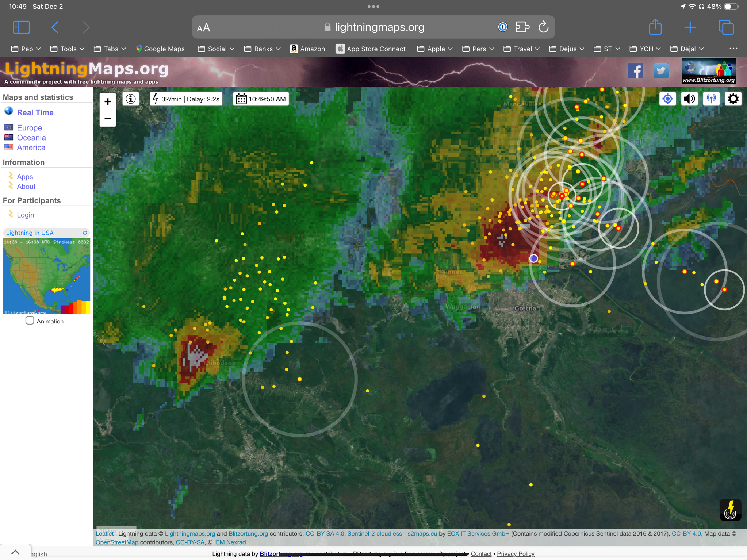Open the OpenStreetMap attribution link

[117, 542]
